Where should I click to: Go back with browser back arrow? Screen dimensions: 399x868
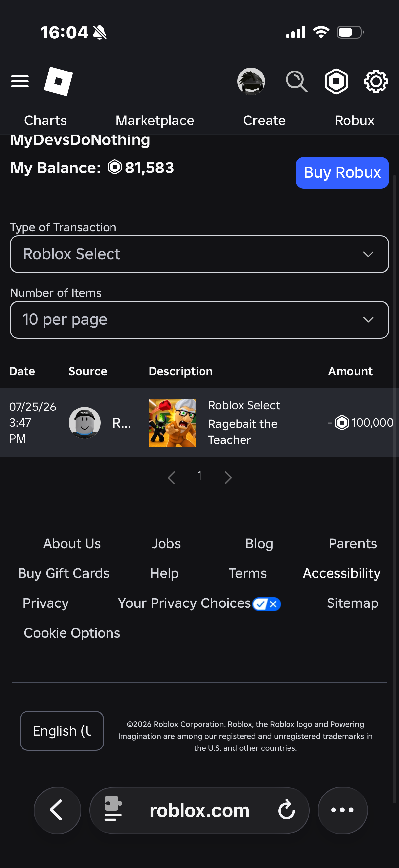(57, 810)
